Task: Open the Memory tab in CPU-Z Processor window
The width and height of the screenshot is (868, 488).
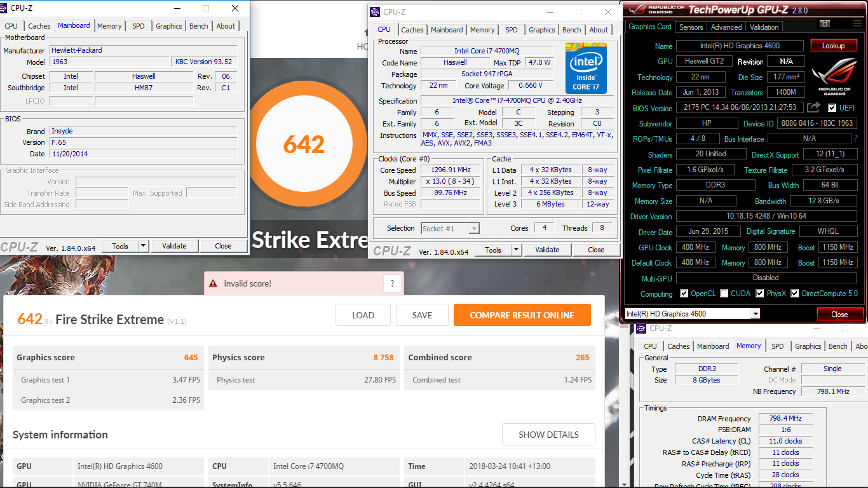Action: [x=482, y=30]
